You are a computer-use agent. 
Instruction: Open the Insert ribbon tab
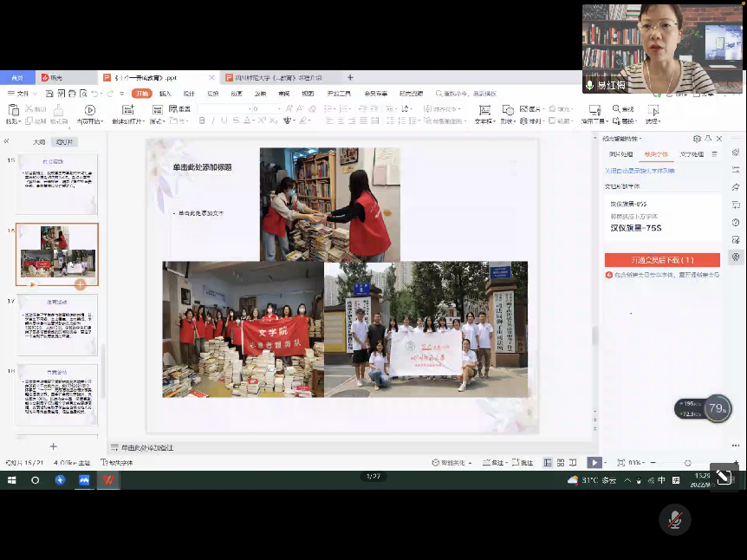pyautogui.click(x=165, y=94)
